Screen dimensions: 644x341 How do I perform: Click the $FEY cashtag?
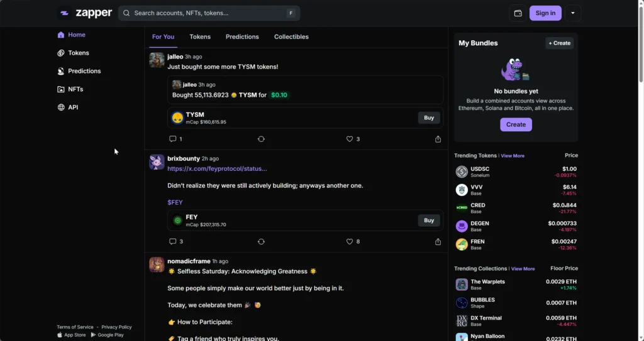click(x=175, y=202)
